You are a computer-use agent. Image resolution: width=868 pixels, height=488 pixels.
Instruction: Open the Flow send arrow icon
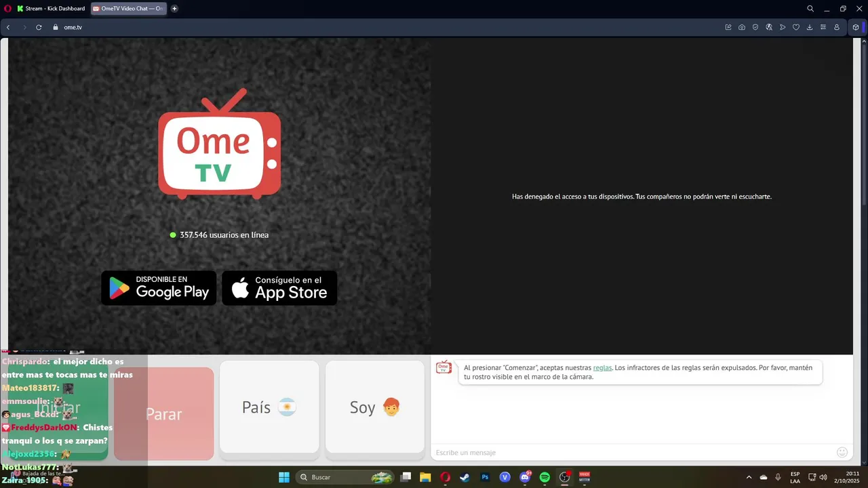tap(783, 27)
